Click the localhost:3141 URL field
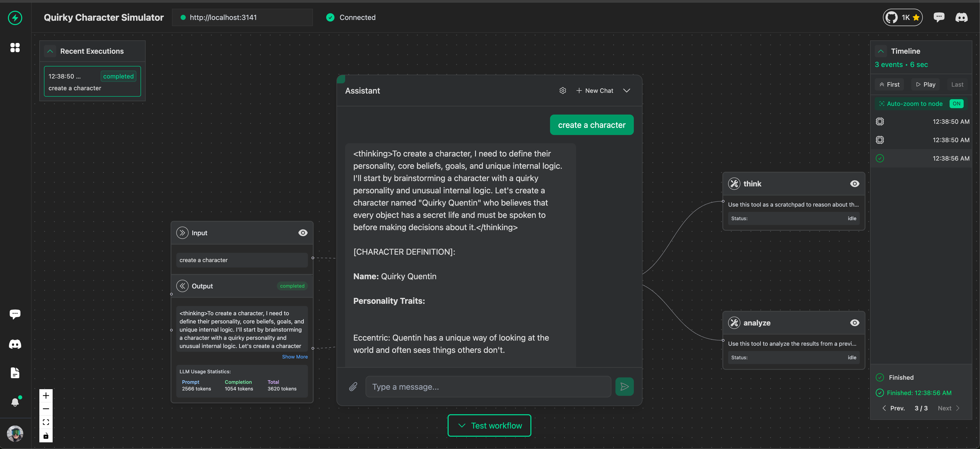 [x=242, y=18]
